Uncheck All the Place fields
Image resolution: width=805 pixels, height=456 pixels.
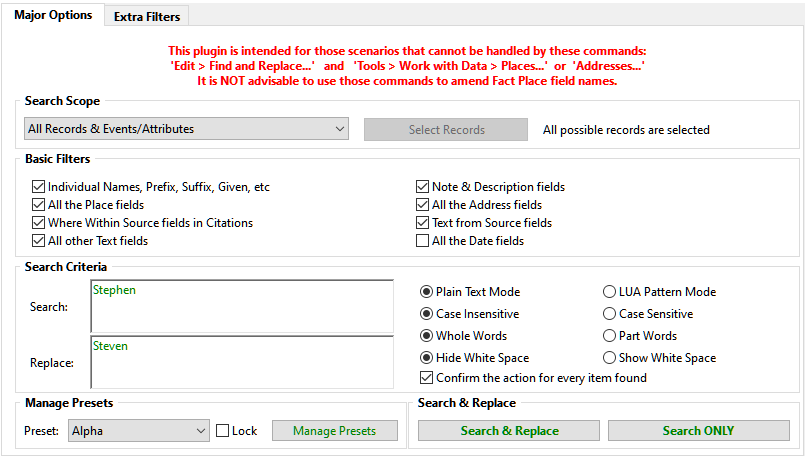tap(39, 205)
